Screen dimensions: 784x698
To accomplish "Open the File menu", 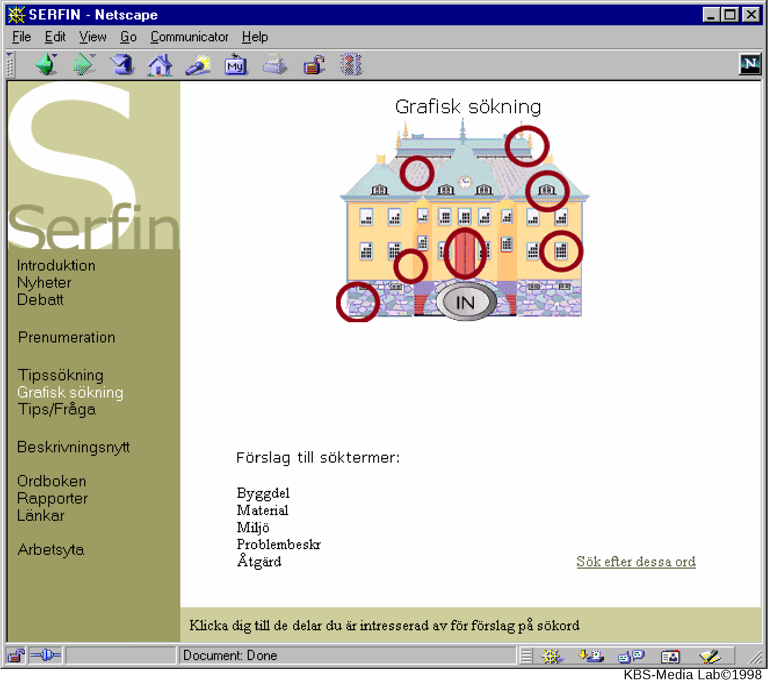I will point(21,37).
